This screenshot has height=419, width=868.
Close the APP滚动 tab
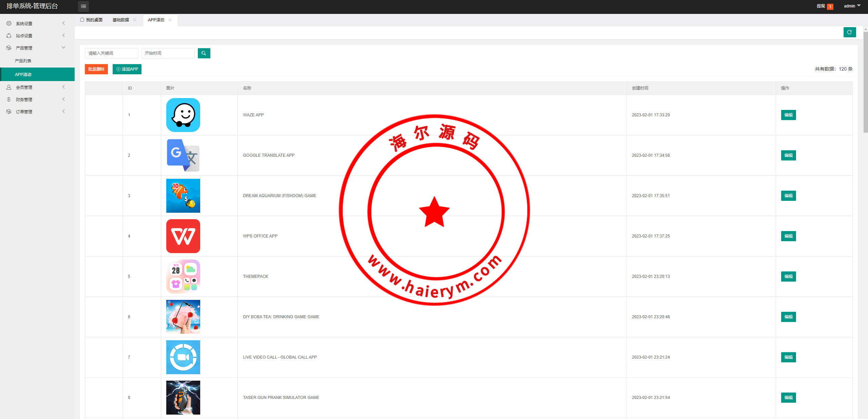[170, 20]
